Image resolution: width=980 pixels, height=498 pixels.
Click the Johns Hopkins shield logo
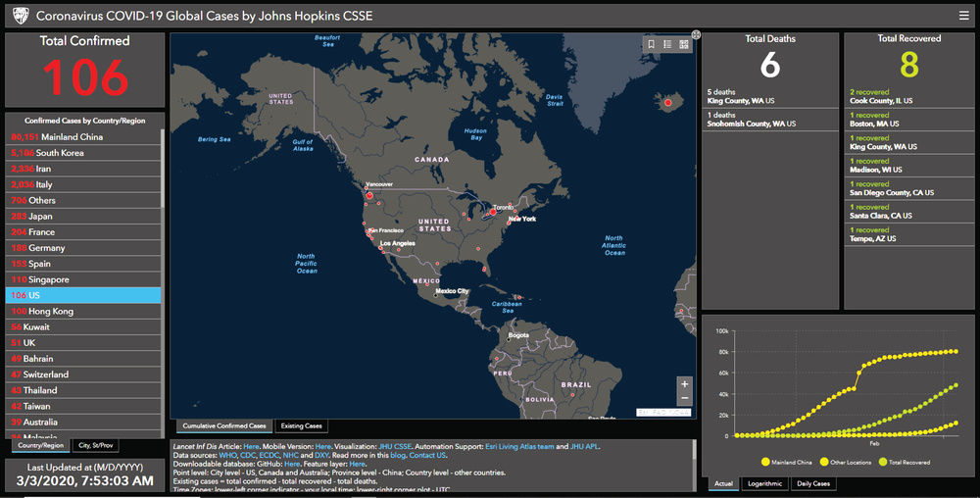17,16
